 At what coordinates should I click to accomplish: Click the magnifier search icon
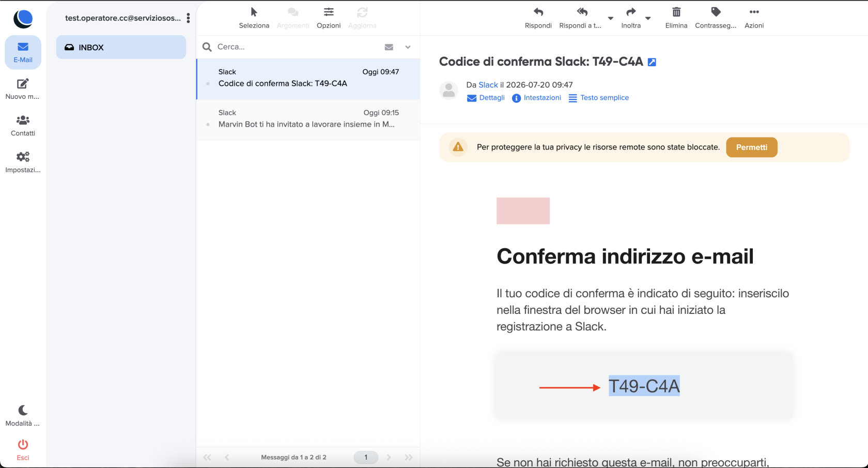[207, 47]
